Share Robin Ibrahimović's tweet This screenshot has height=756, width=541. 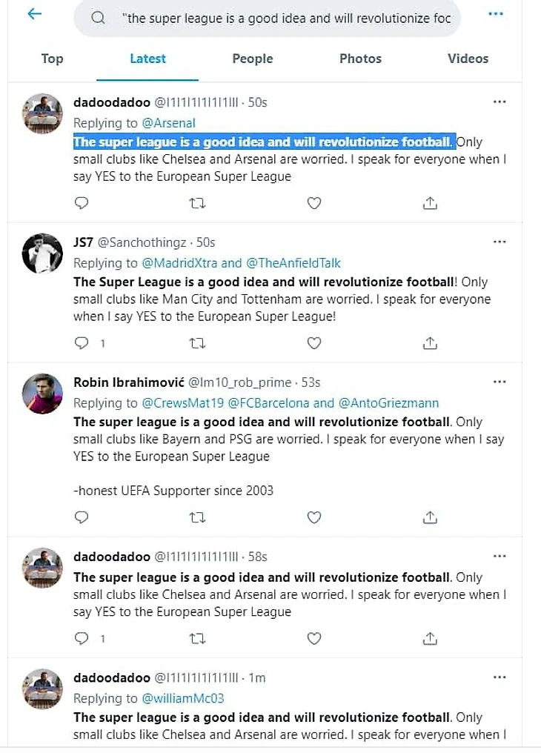(x=430, y=517)
